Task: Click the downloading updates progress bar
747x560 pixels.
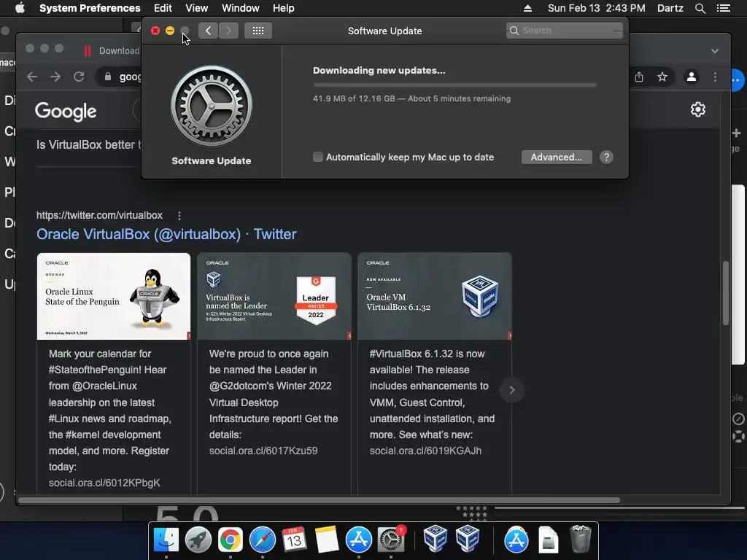Action: [454, 85]
